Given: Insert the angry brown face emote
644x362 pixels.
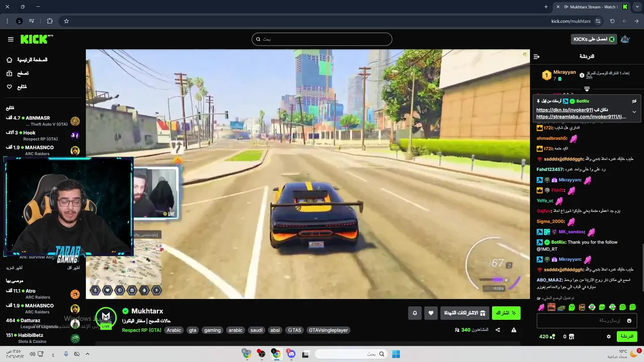Looking at the screenshot, I should click(x=582, y=307).
